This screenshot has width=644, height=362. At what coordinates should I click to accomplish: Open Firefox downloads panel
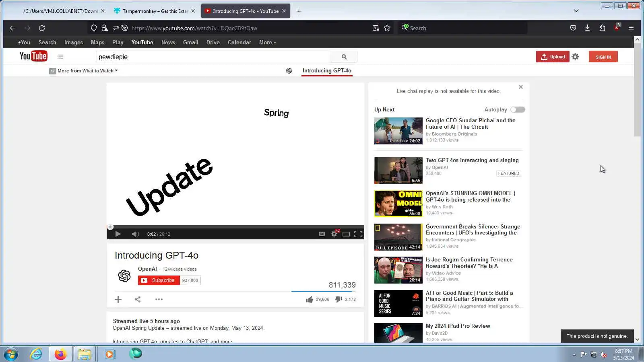coord(588,28)
